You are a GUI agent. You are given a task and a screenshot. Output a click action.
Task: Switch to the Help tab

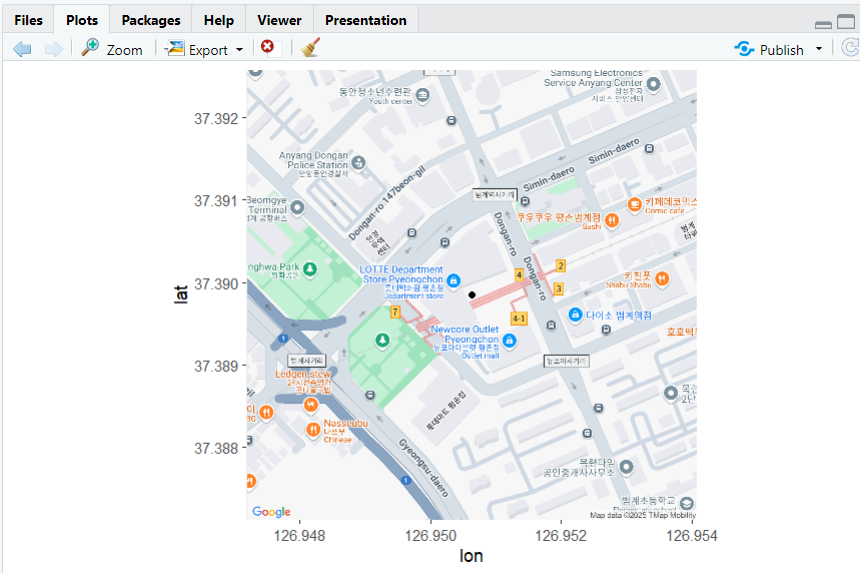point(219,20)
